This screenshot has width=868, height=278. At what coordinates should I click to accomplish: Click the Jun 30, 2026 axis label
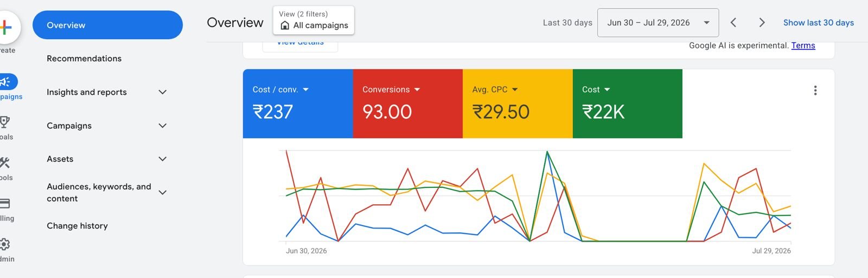(x=307, y=251)
